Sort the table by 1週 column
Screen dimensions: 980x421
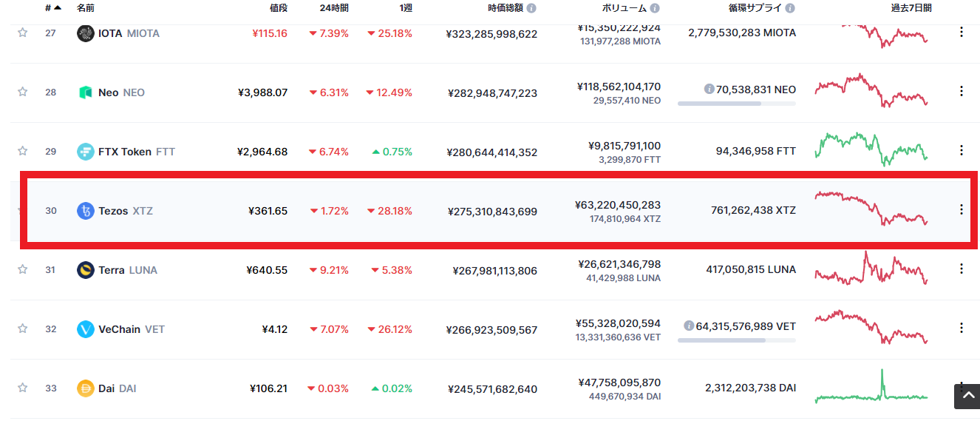click(x=406, y=8)
